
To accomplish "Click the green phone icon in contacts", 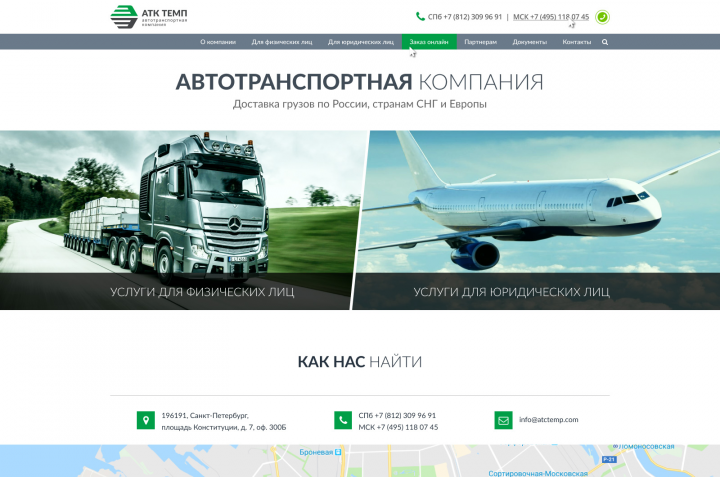I will pos(343,420).
